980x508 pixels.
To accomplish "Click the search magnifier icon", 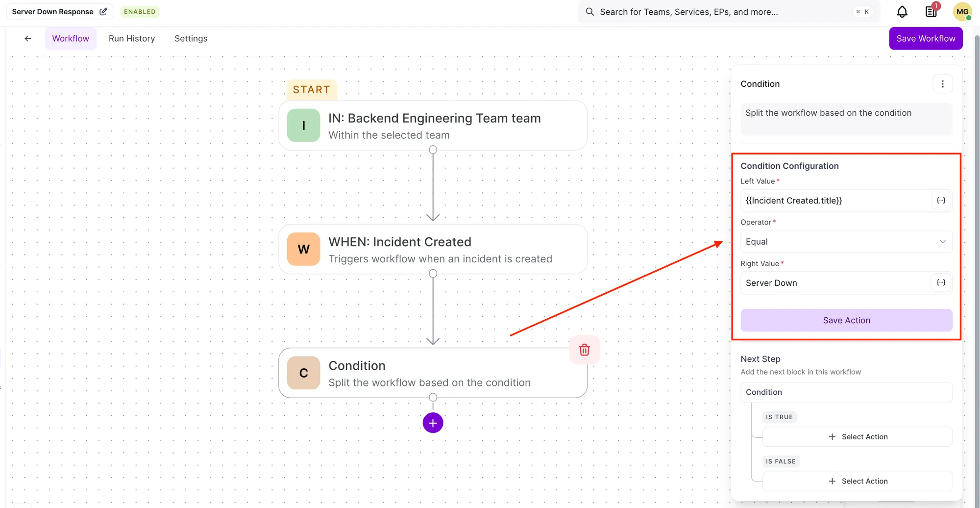I will click(590, 12).
